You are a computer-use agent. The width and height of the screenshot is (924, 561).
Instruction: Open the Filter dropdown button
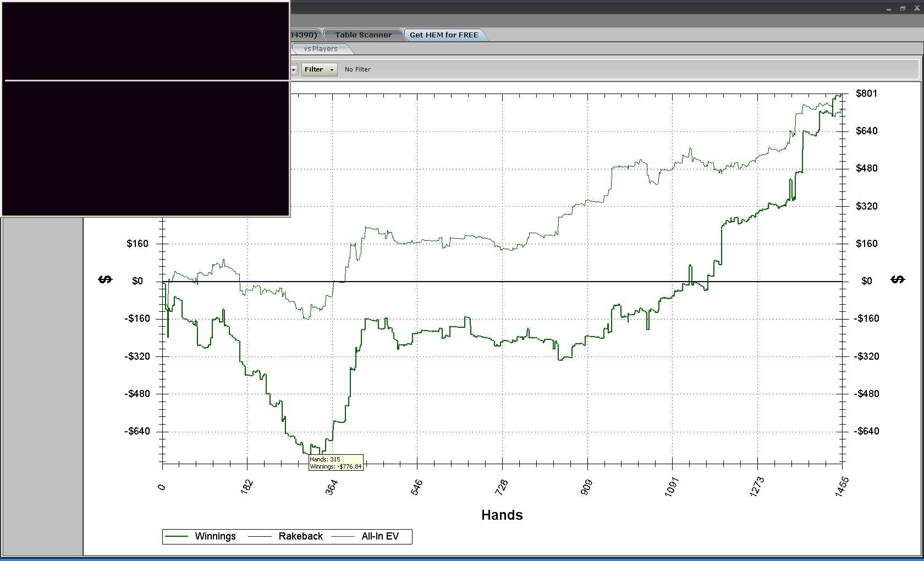coord(319,69)
